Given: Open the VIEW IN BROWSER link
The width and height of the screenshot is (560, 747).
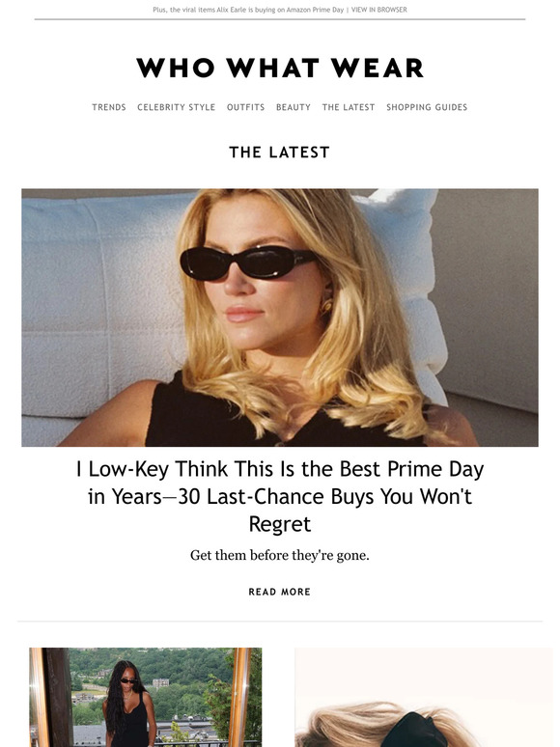Looking at the screenshot, I should coord(378,10).
